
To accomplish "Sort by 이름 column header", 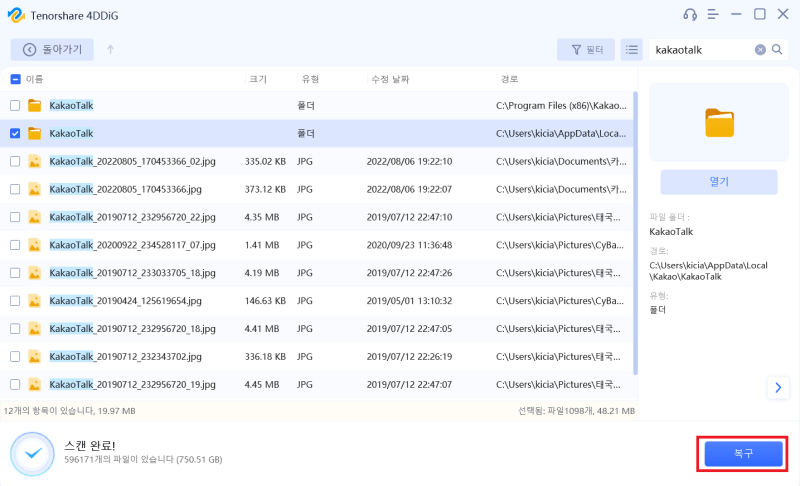I will (x=35, y=79).
